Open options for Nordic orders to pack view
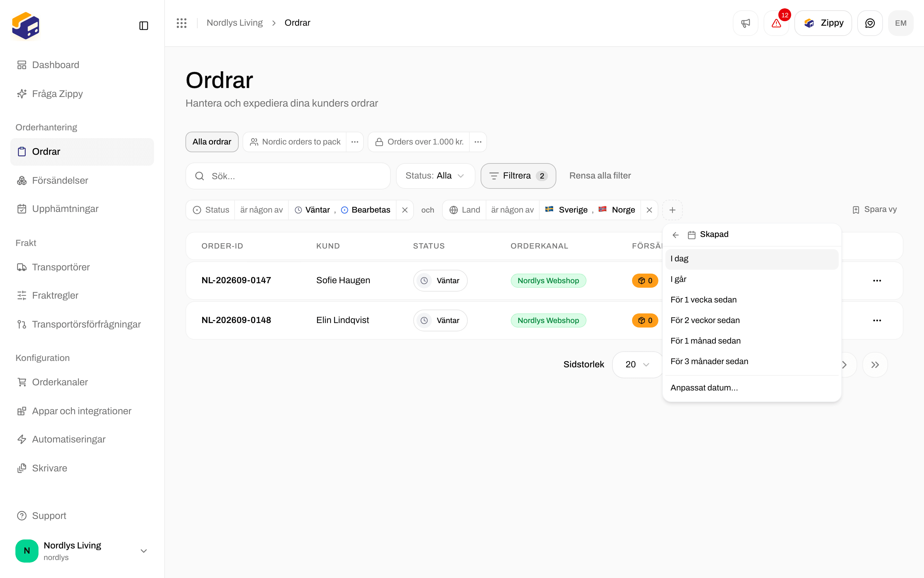The width and height of the screenshot is (924, 578). click(355, 142)
